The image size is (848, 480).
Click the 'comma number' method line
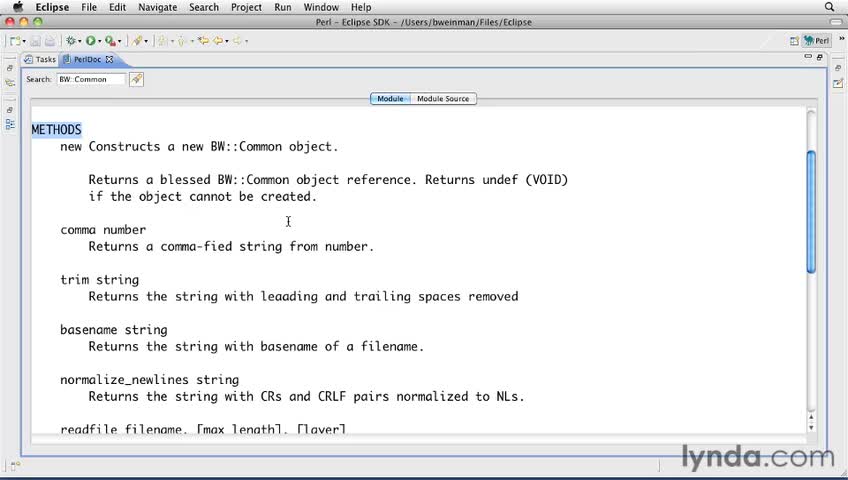pos(103,230)
